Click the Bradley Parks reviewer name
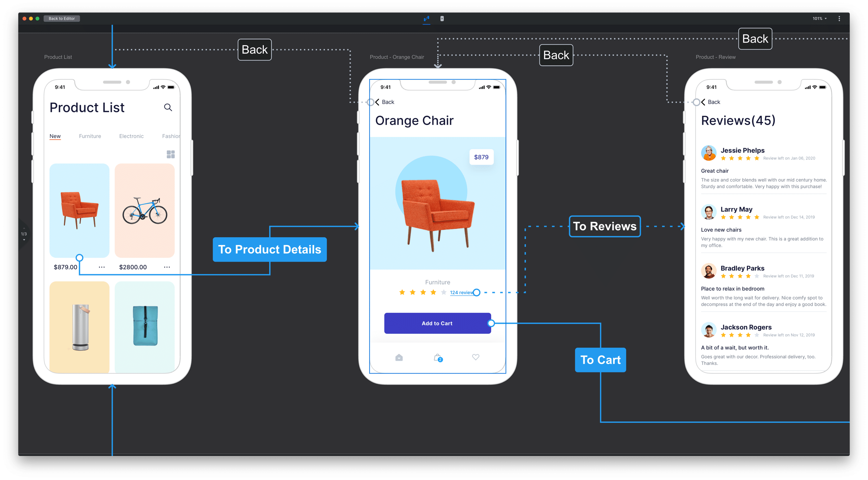Screen dimensions: 868x480 coord(742,268)
